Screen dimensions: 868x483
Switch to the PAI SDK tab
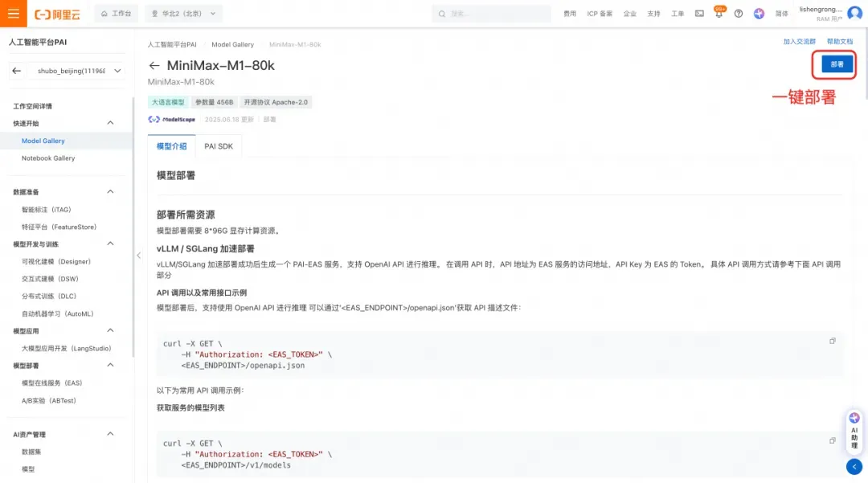pos(219,146)
